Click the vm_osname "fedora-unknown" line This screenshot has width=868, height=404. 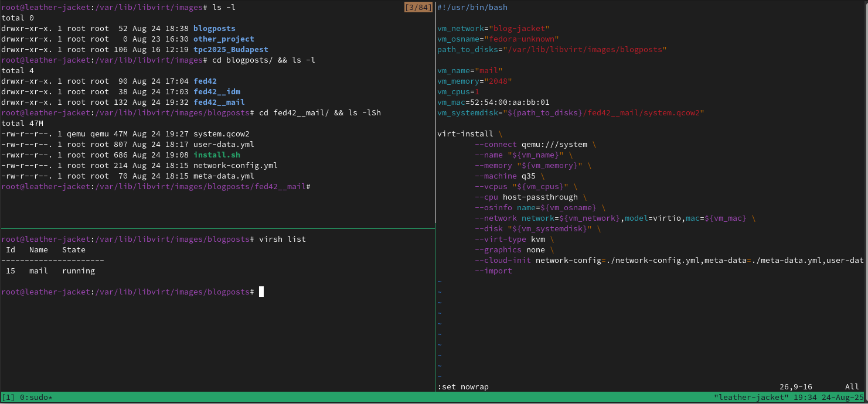tap(498, 39)
